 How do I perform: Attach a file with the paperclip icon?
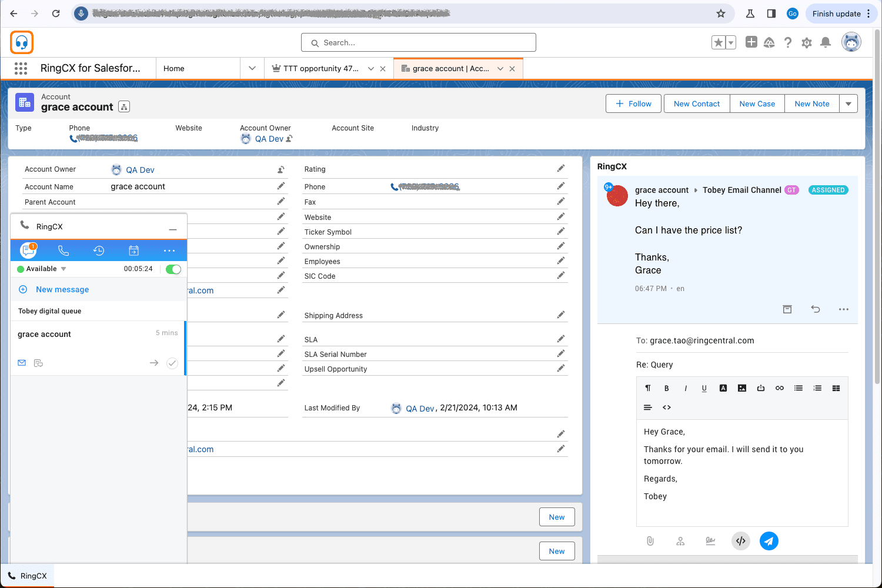(x=650, y=541)
